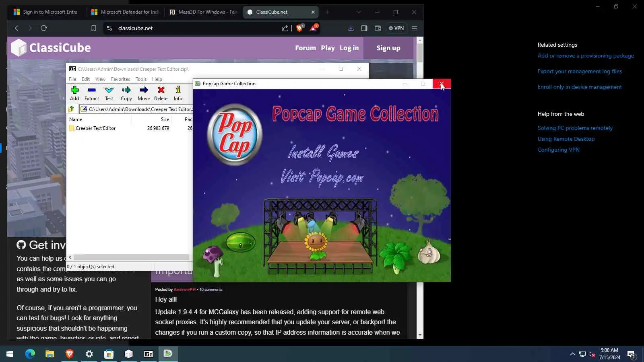Open Export your management log files link
Viewport: 644px width, 362px height.
(580, 72)
